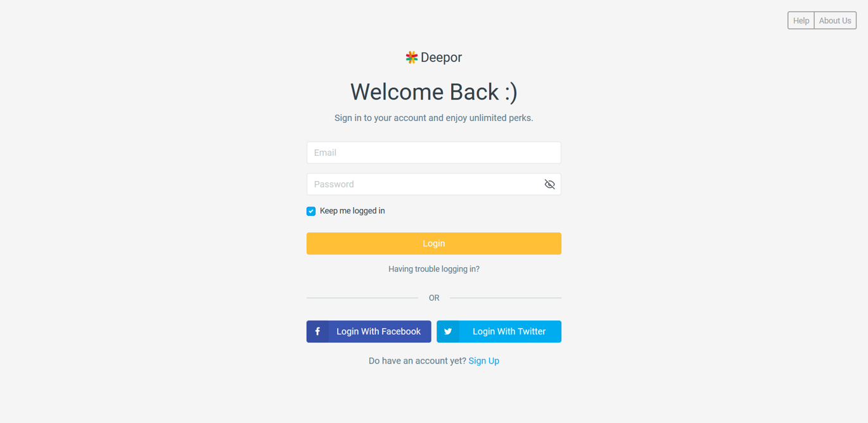Focus the Email input field

(434, 153)
